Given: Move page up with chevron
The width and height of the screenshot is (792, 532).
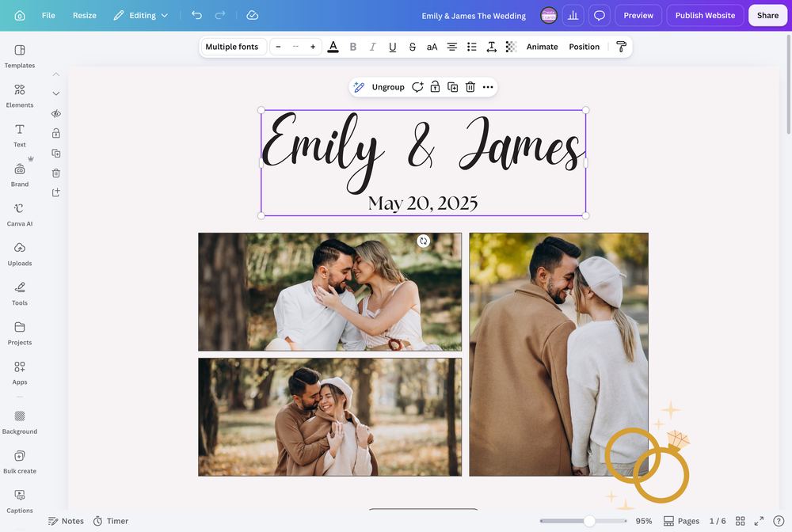Looking at the screenshot, I should 56,74.
